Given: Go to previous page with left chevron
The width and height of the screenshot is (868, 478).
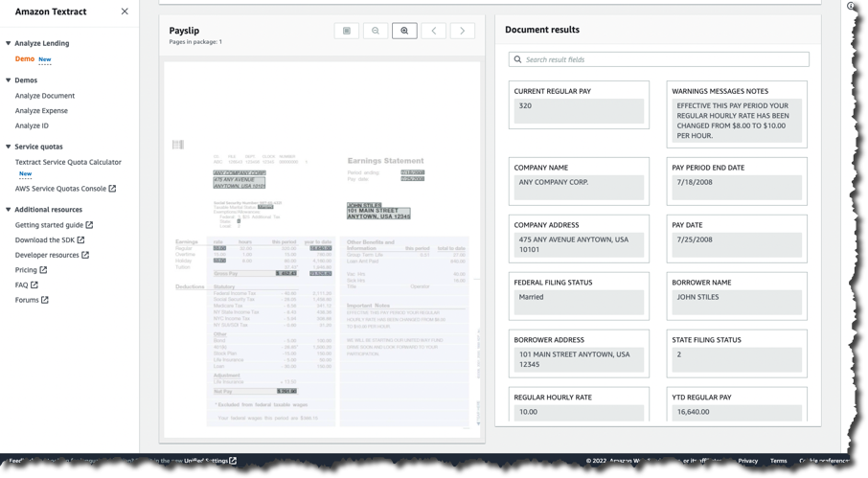Looking at the screenshot, I should [x=433, y=31].
